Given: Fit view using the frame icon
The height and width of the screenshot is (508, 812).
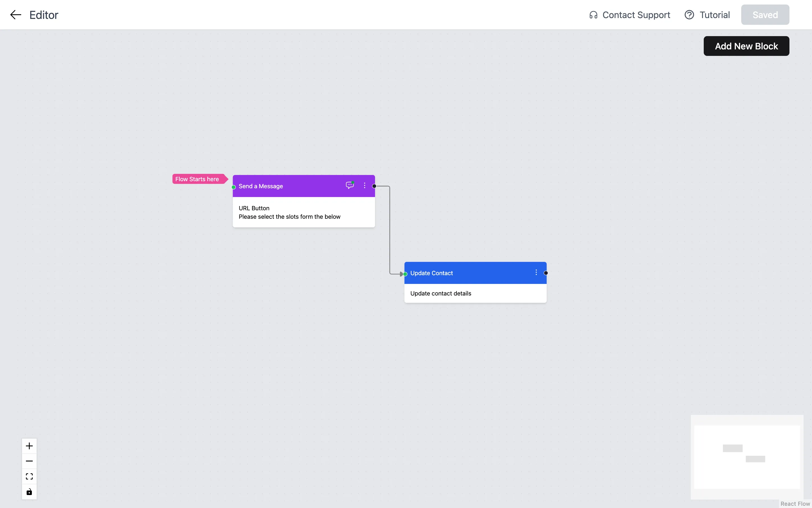Looking at the screenshot, I should 29,476.
